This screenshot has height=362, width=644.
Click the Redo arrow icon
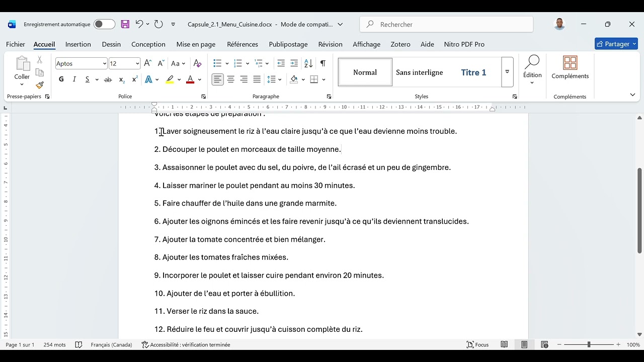coord(158,24)
